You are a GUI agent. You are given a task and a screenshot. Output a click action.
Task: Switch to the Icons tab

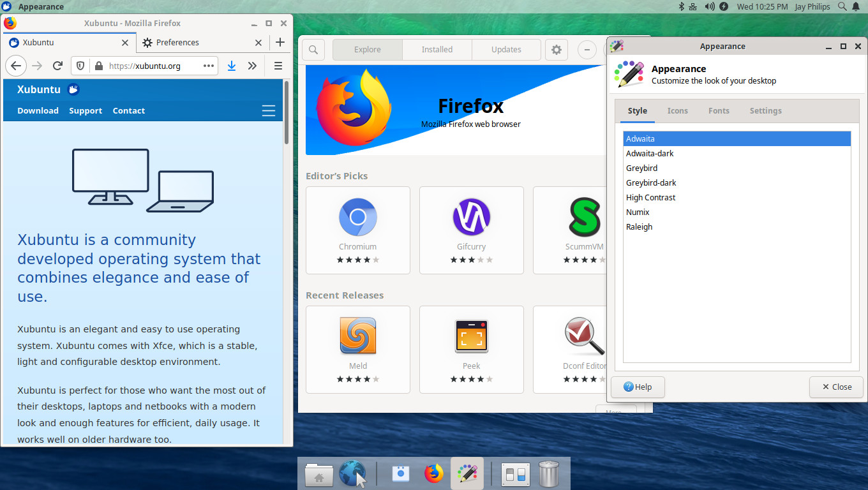(x=677, y=110)
